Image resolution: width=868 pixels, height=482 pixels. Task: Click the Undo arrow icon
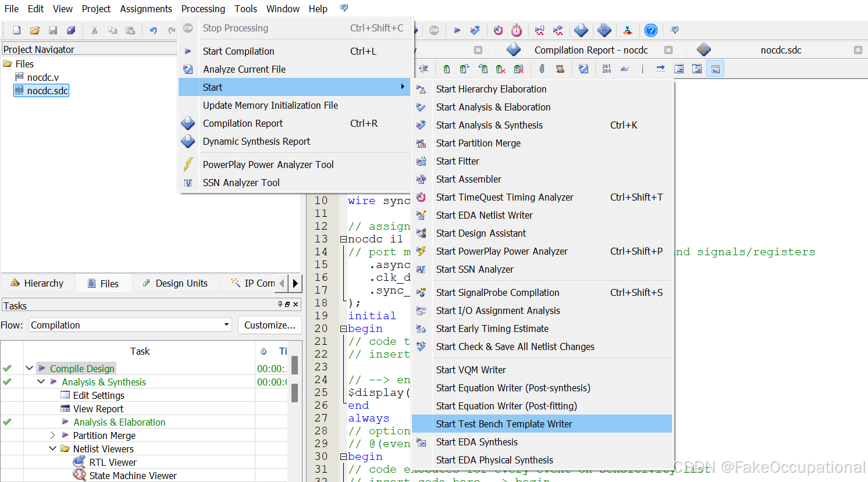point(153,30)
